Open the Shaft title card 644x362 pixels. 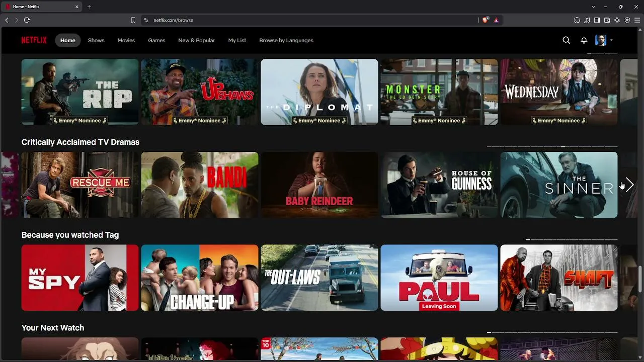[559, 278]
